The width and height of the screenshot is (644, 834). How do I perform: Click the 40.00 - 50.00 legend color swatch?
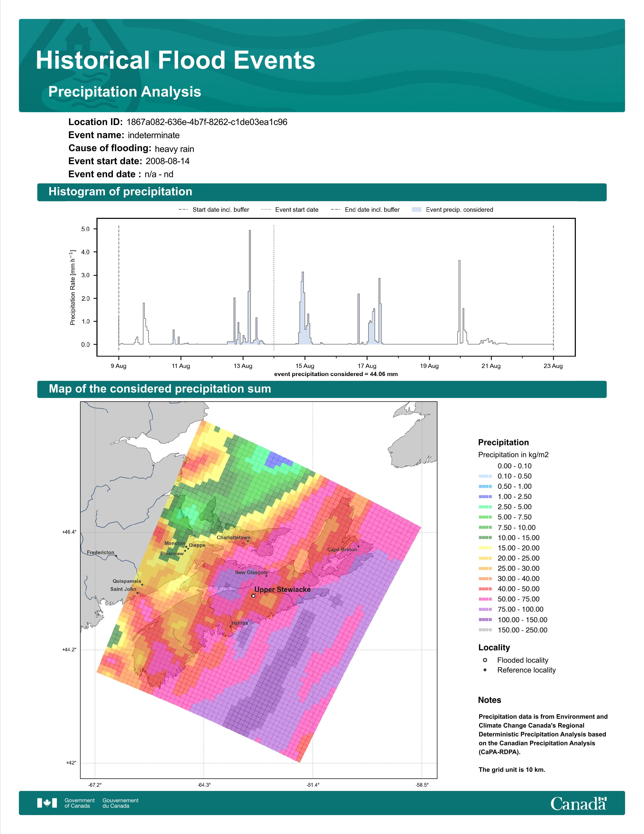tap(485, 589)
